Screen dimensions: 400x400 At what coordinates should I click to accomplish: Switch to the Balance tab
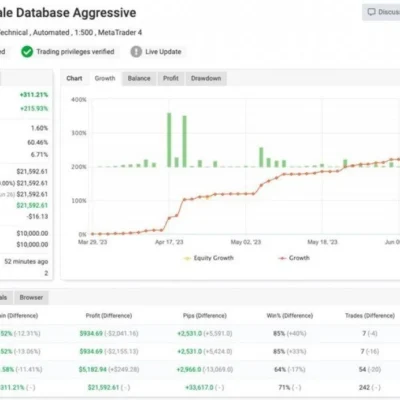tap(139, 78)
